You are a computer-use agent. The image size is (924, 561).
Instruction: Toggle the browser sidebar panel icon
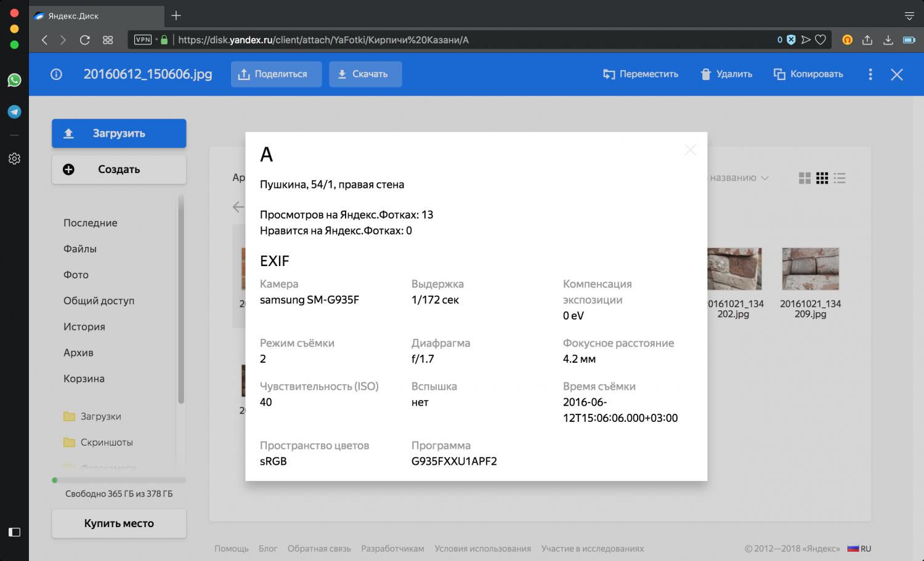(14, 532)
